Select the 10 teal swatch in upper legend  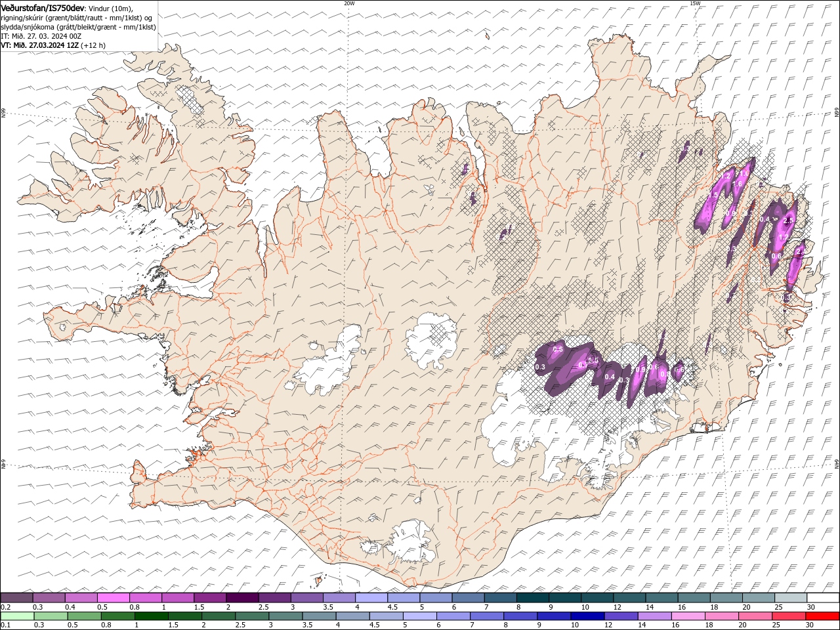click(x=597, y=598)
